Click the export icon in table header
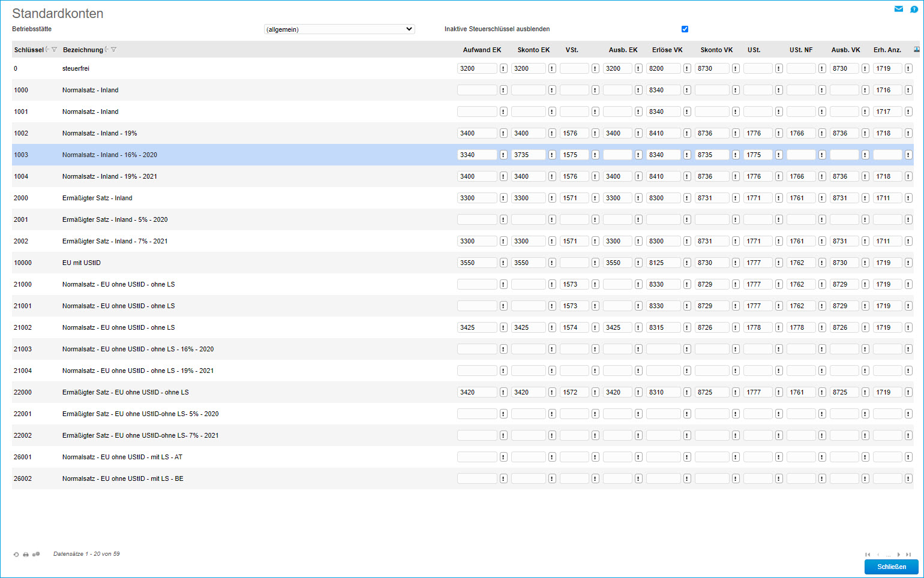 [x=916, y=50]
